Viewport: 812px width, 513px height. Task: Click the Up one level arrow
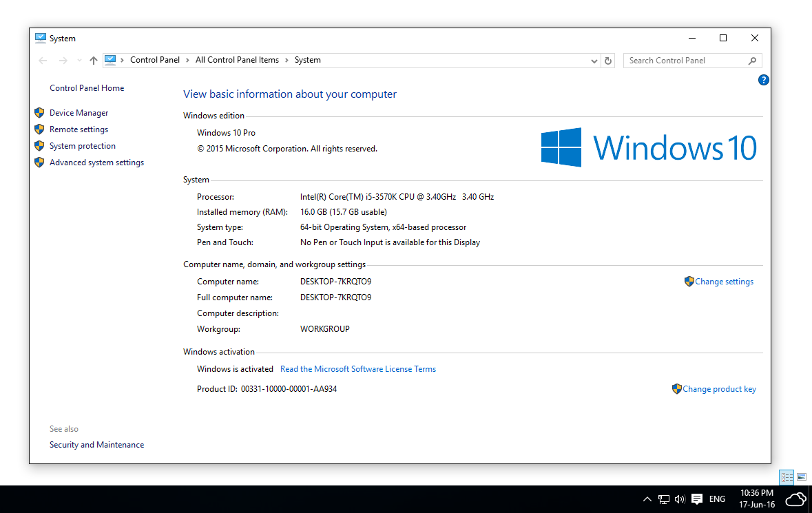pyautogui.click(x=93, y=61)
